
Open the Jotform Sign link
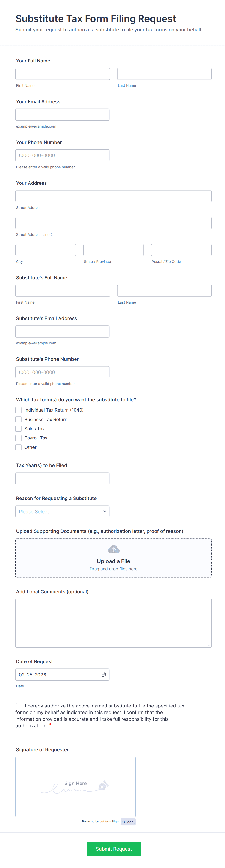point(109,821)
